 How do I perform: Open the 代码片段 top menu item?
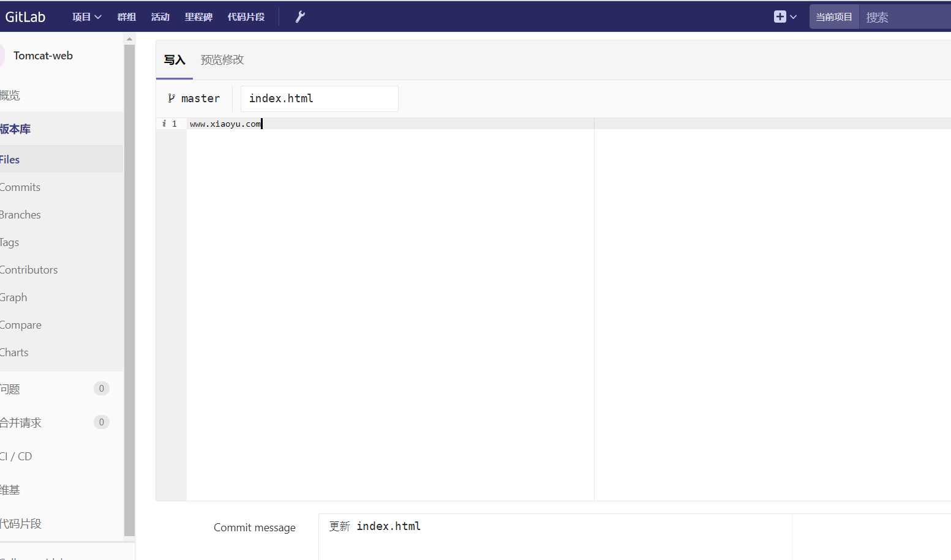tap(246, 17)
